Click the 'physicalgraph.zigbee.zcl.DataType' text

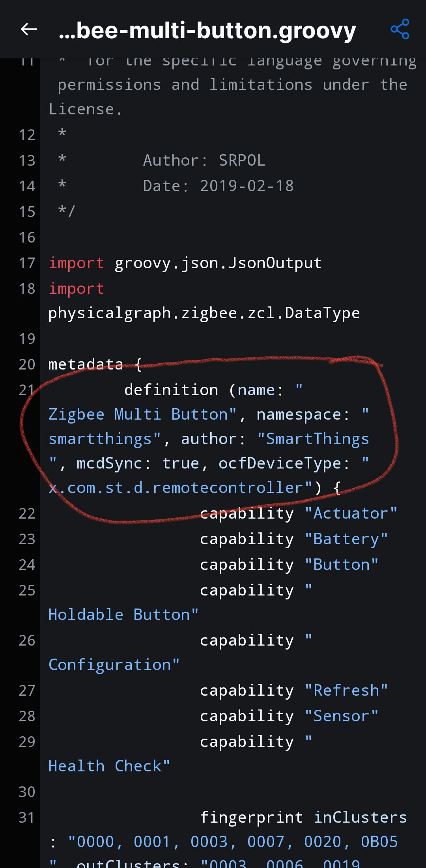(x=204, y=313)
